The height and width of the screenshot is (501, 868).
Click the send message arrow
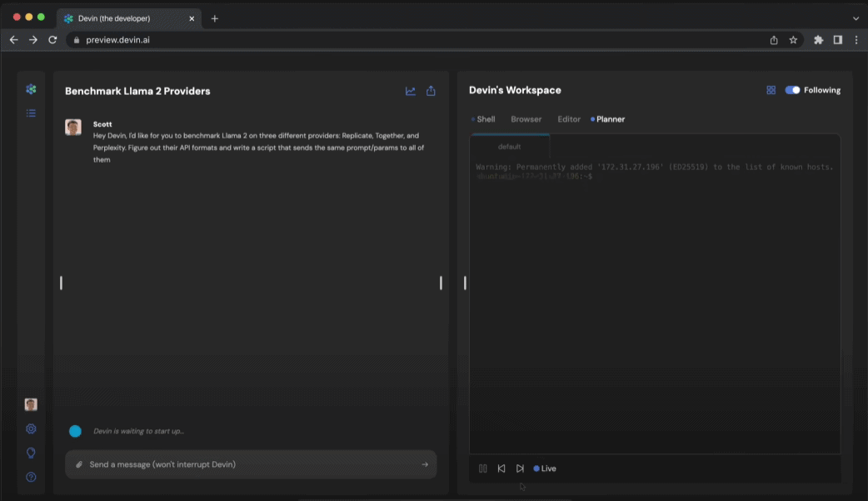pos(427,464)
